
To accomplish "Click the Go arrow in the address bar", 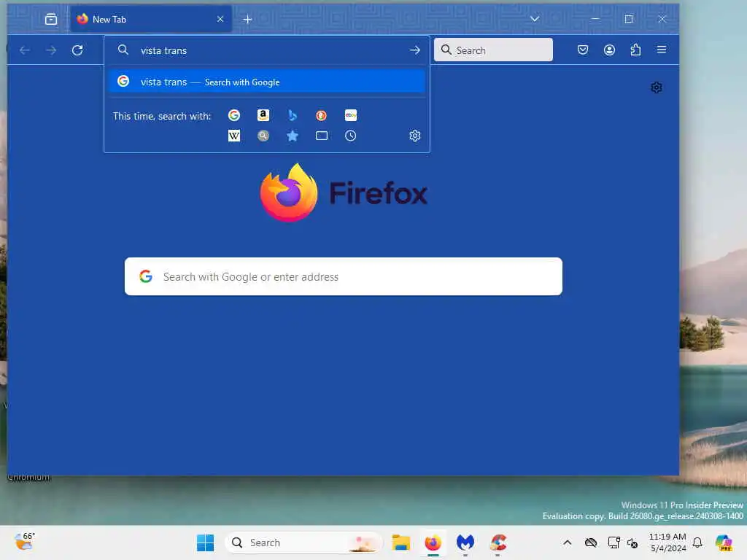I will coord(415,50).
